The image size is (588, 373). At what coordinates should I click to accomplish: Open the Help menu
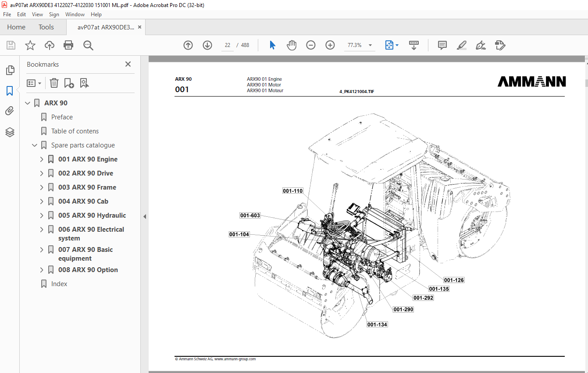point(96,14)
